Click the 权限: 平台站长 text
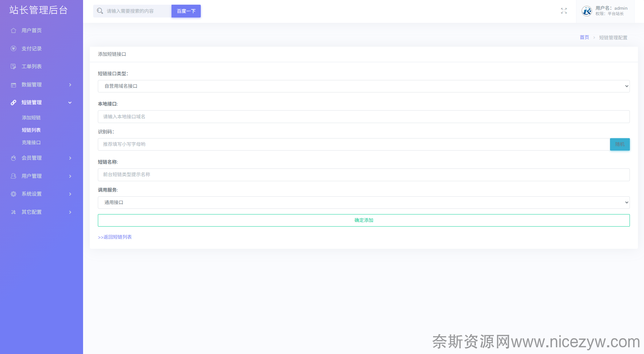 609,14
